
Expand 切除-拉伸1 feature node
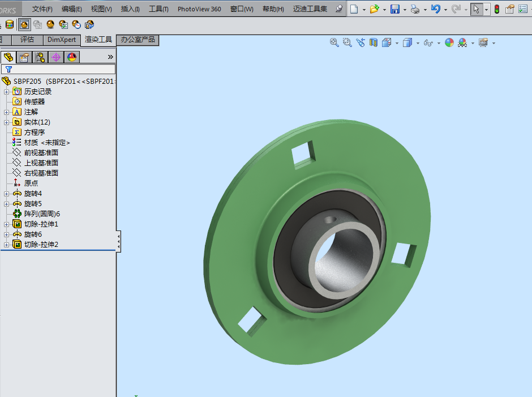click(6, 224)
